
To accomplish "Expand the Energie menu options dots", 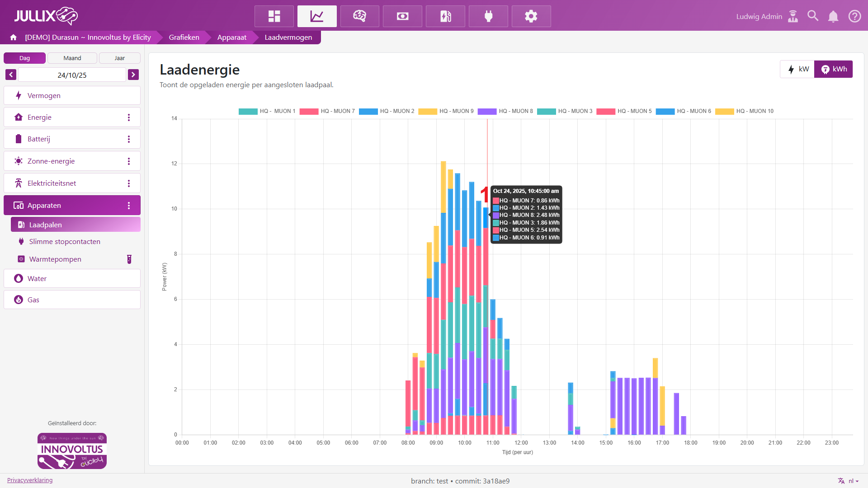I will tap(129, 117).
